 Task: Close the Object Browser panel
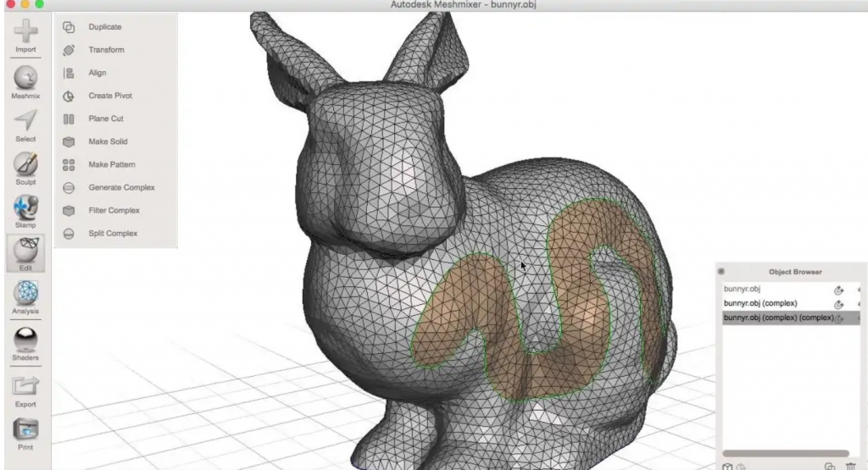click(x=721, y=272)
